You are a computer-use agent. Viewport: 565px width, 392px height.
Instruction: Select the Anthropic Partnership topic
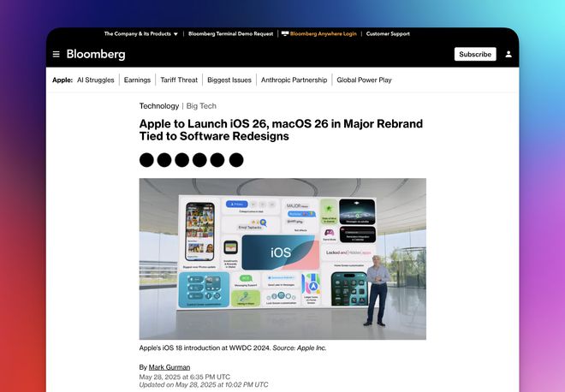pos(294,80)
